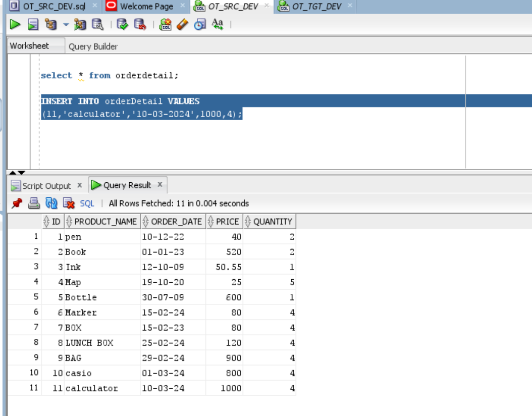Select the 'Map' product name cell
The image size is (532, 416).
102,282
